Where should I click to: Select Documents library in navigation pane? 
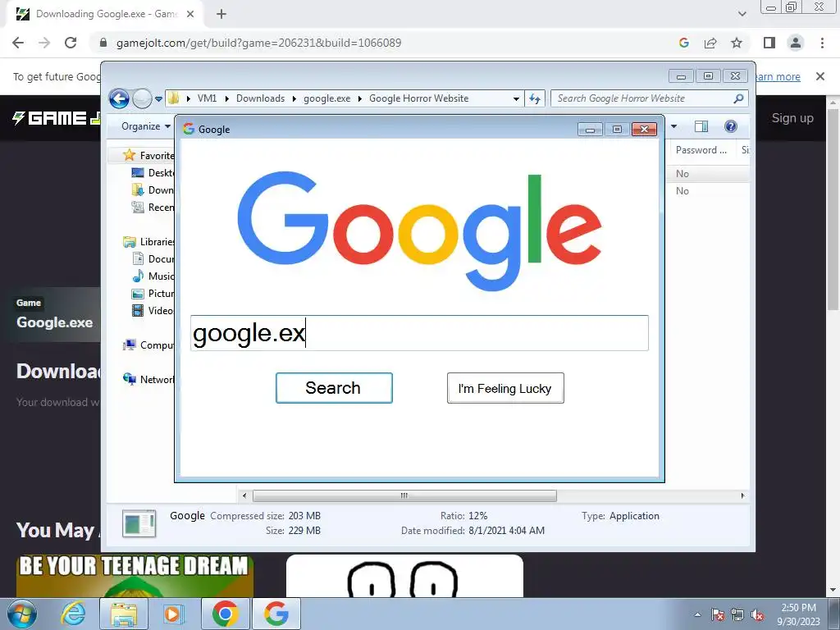(153, 258)
